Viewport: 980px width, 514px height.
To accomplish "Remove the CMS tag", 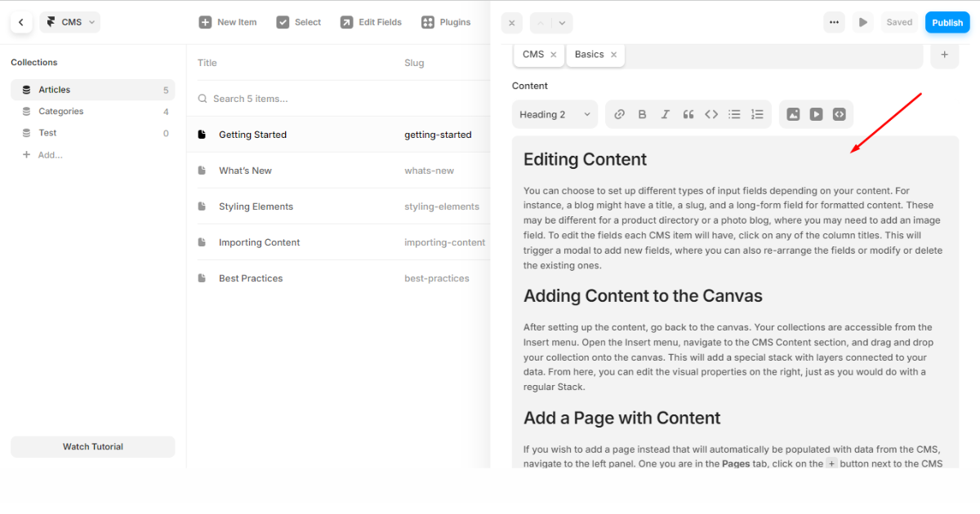I will click(553, 55).
